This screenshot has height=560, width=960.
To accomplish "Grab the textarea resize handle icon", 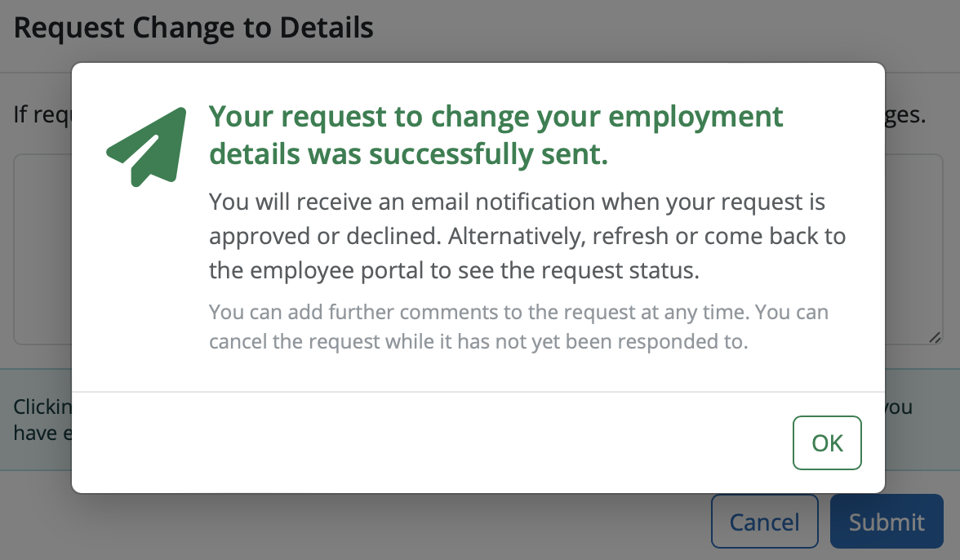I will point(934,337).
